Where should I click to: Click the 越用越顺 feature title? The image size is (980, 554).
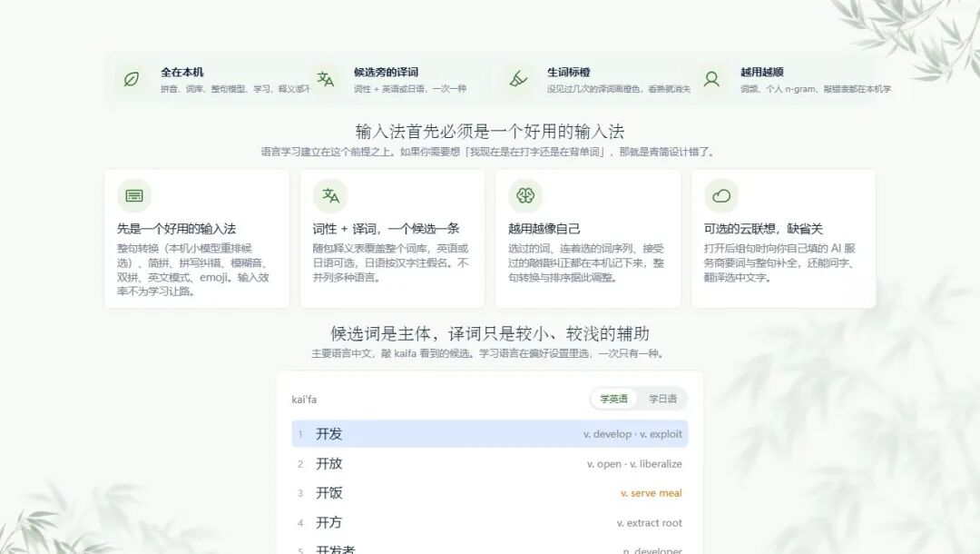pyautogui.click(x=762, y=72)
